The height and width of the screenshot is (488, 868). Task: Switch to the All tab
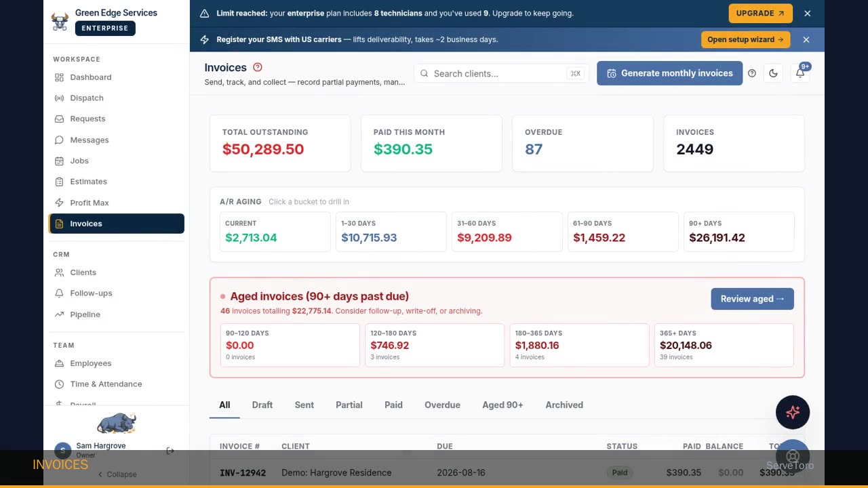[x=224, y=405]
